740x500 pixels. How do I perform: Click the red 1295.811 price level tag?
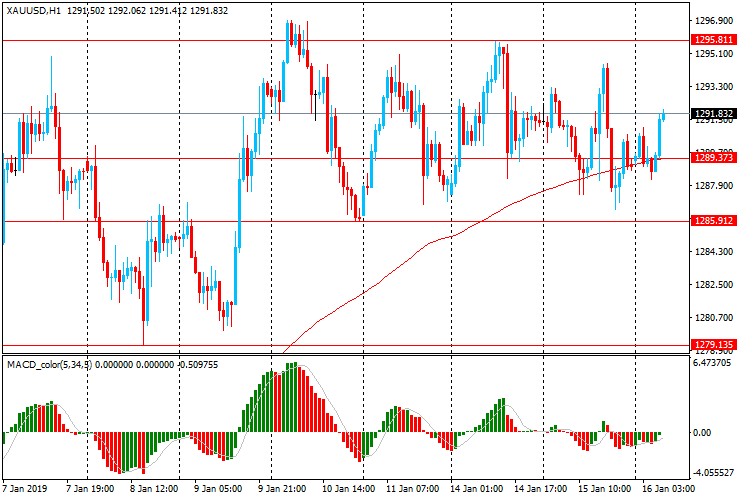(x=711, y=40)
